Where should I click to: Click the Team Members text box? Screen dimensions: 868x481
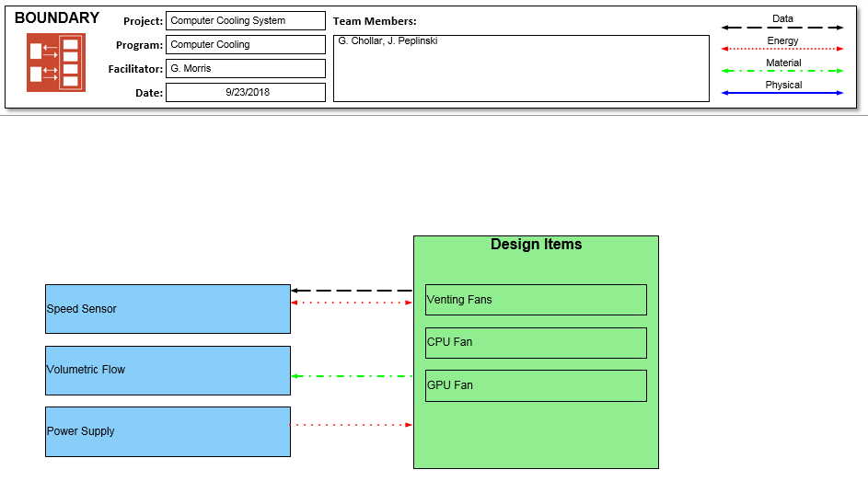(521, 68)
